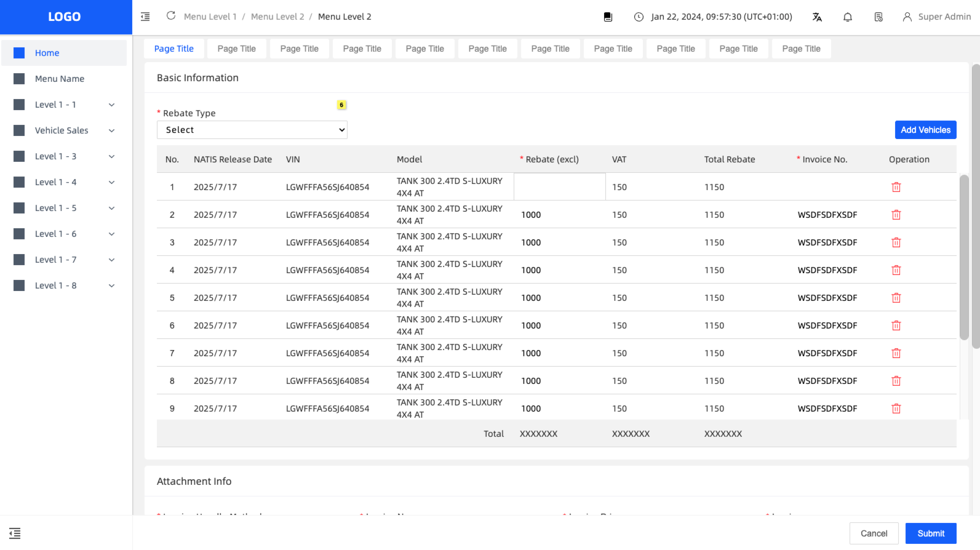Delete vehicle row 5 using its trash icon
Image resolution: width=980 pixels, height=550 pixels.
[x=896, y=298]
